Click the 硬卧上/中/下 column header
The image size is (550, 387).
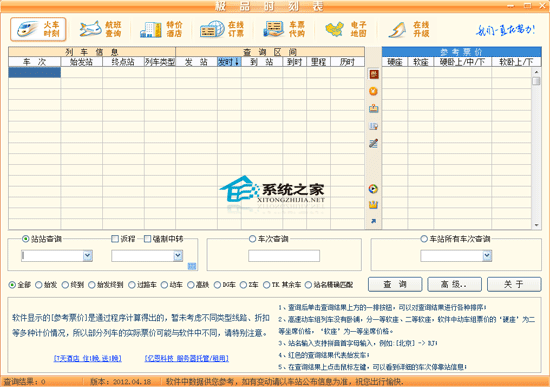(463, 62)
